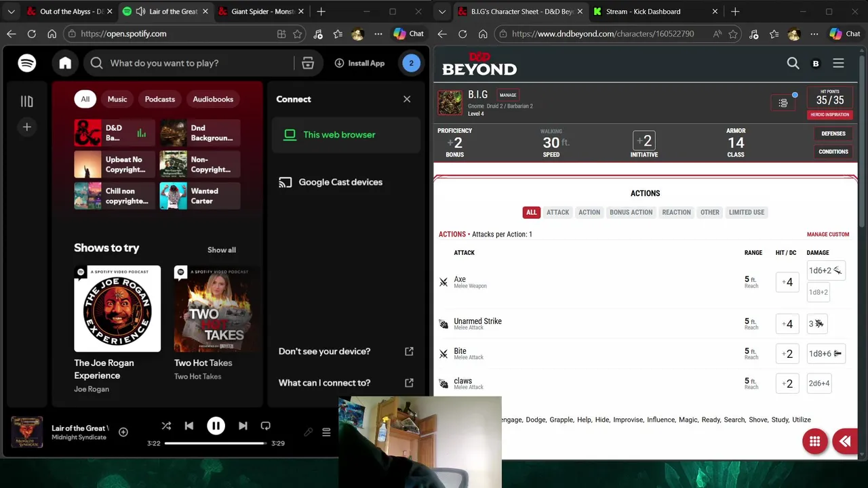The image size is (868, 488).
Task: Click the Unarmed Strike attack icon
Action: pyautogui.click(x=443, y=324)
